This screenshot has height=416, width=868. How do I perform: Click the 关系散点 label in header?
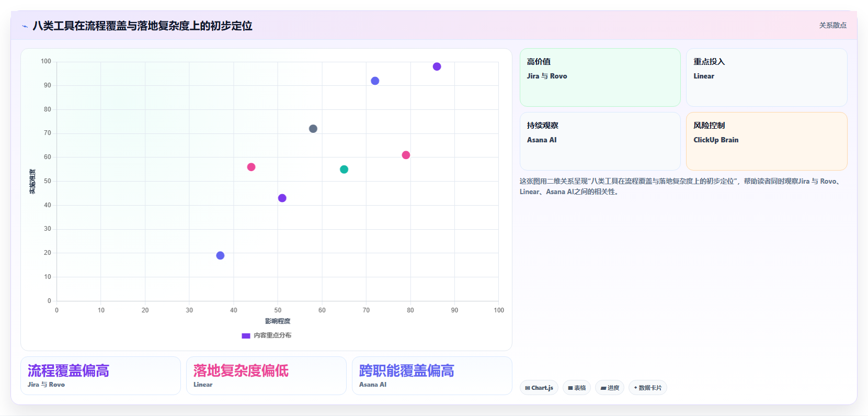coord(832,25)
